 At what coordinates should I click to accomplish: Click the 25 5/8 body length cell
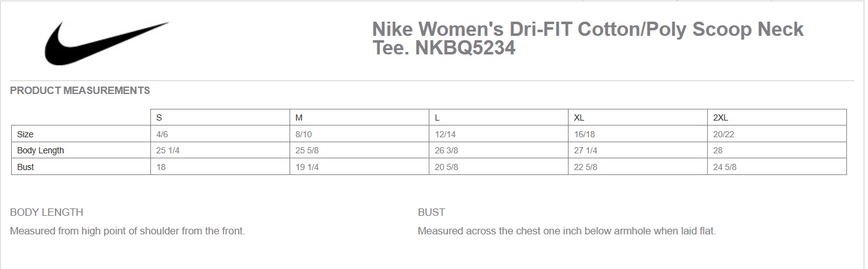coord(307,150)
